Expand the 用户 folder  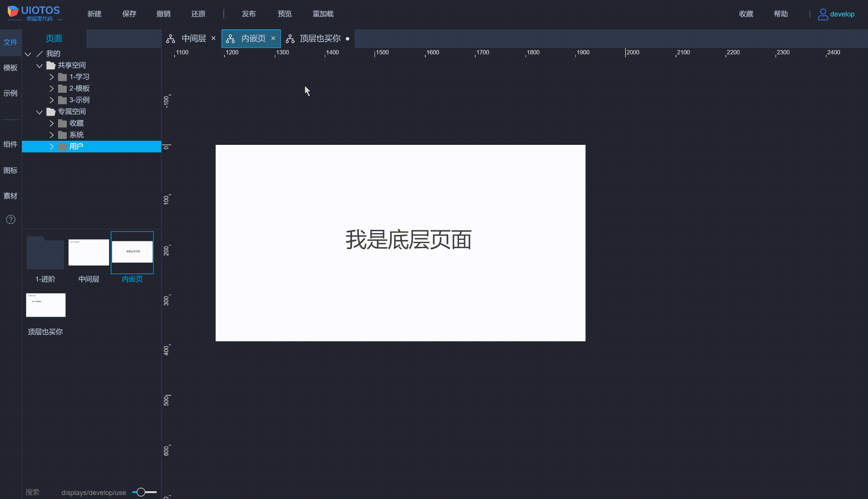click(51, 147)
